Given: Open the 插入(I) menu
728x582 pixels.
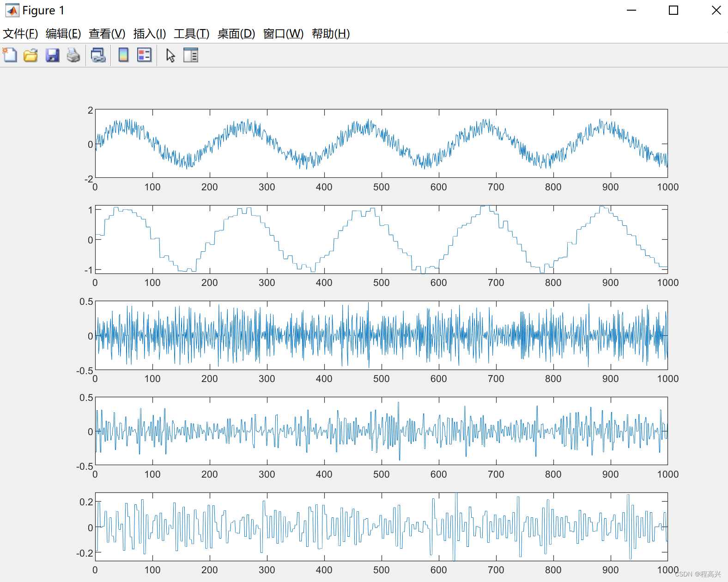Looking at the screenshot, I should [x=150, y=34].
